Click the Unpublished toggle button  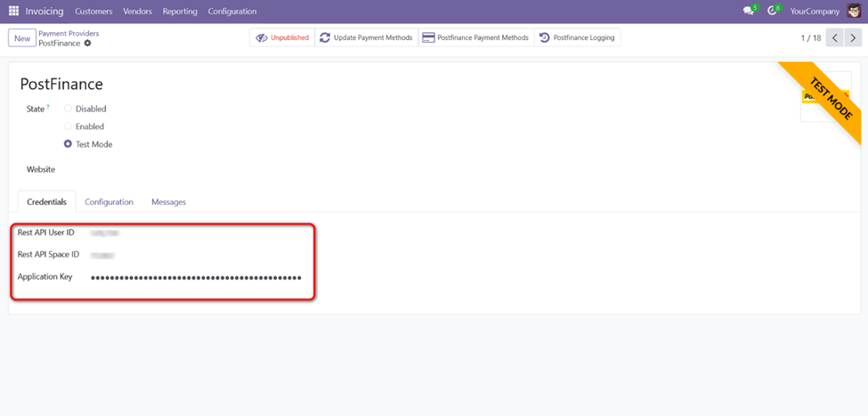point(282,37)
